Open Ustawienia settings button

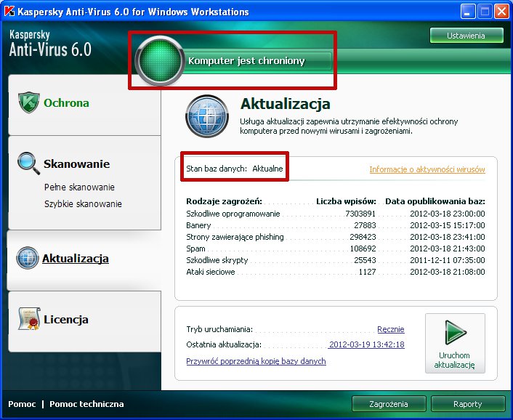(x=466, y=36)
